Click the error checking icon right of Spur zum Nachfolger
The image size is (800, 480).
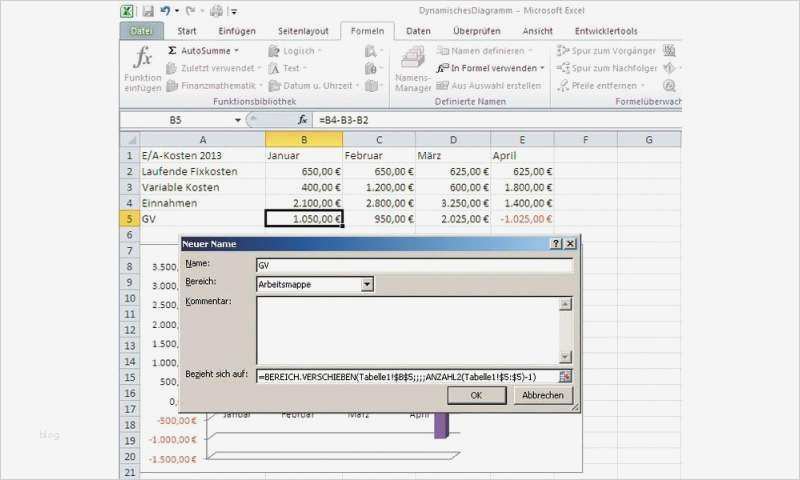pyautogui.click(x=669, y=68)
